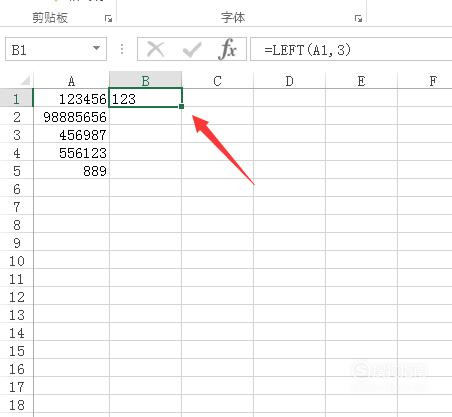Select column F header
This screenshot has width=452, height=417.
425,81
